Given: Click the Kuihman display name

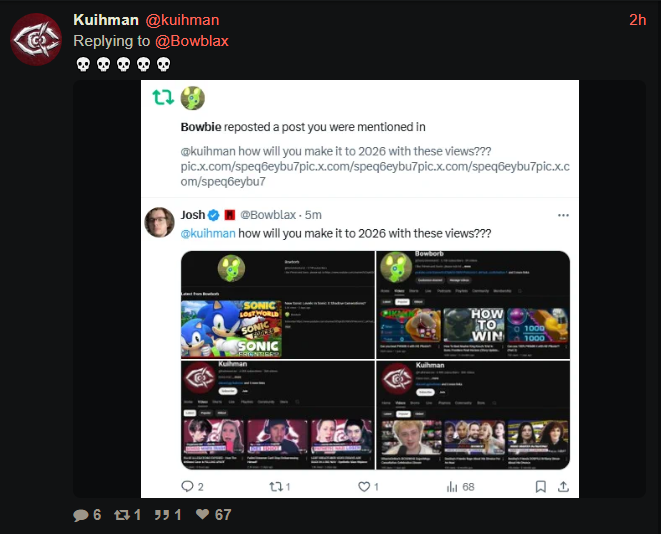Looking at the screenshot, I should coord(106,20).
